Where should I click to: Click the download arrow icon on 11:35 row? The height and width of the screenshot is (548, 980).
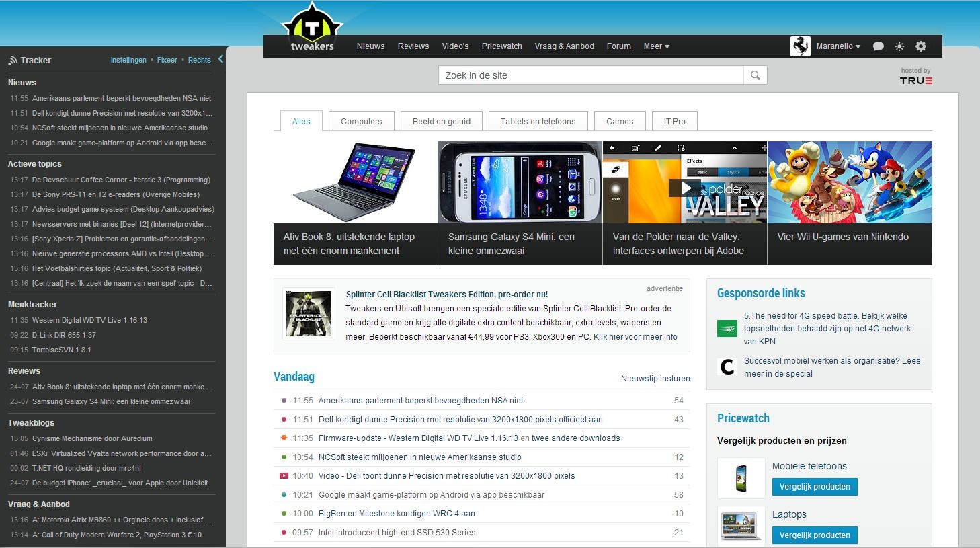(x=284, y=438)
